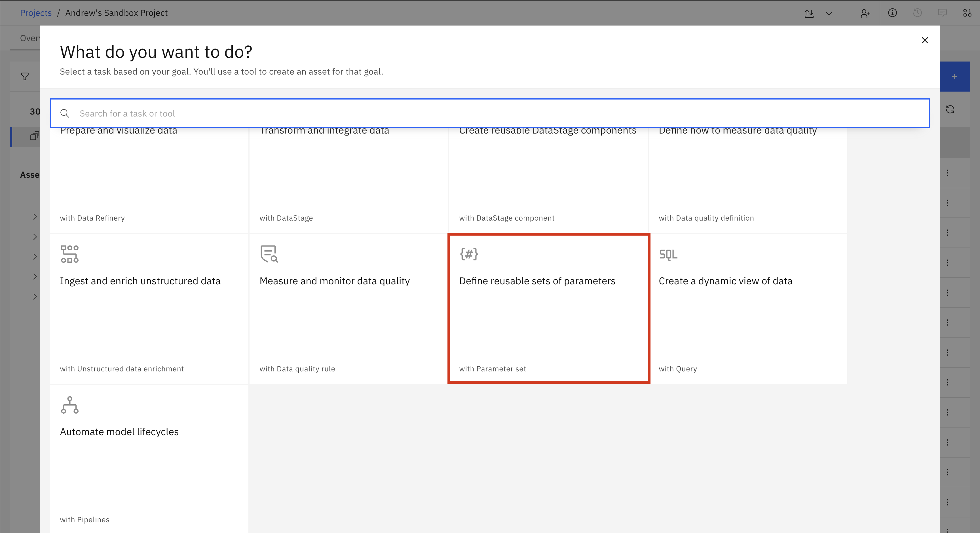Expand the last asset type chevron in sidebar
The width and height of the screenshot is (980, 533).
click(35, 297)
